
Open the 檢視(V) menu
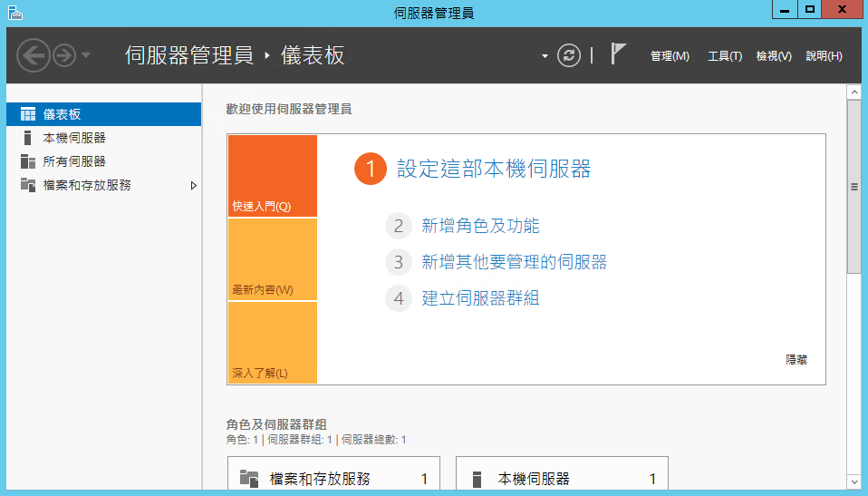pos(774,56)
